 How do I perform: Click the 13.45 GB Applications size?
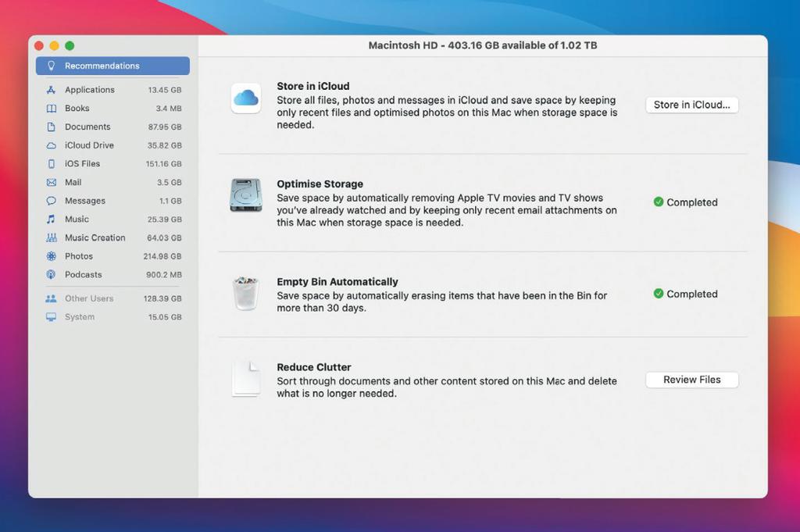point(165,90)
